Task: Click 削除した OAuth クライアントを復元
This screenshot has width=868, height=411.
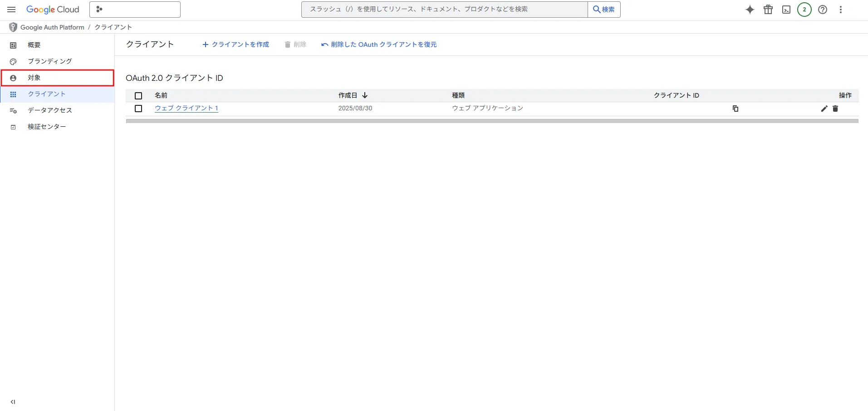Action: pos(379,45)
